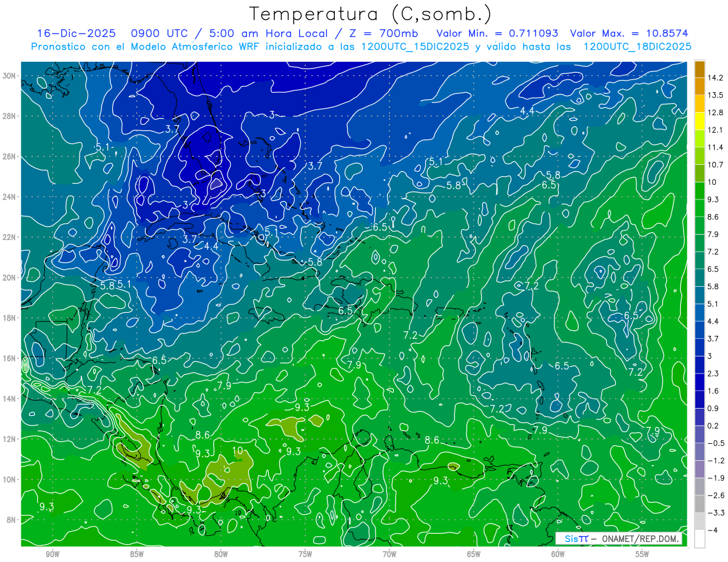Click the latitude axis label '18N'
The width and height of the screenshot is (728, 562).
coord(8,318)
